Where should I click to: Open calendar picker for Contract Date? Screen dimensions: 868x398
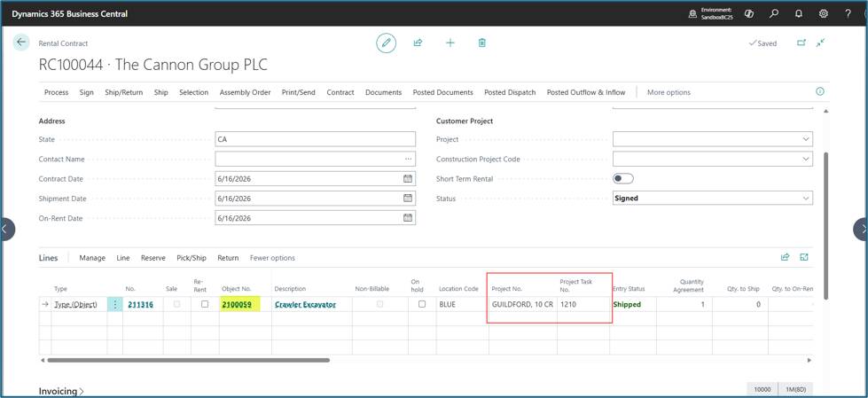(408, 179)
